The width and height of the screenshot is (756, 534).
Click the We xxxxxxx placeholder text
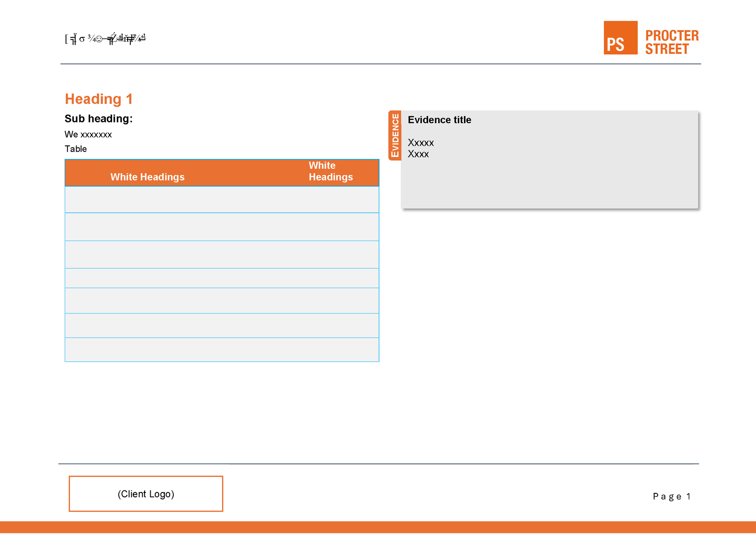click(x=88, y=134)
